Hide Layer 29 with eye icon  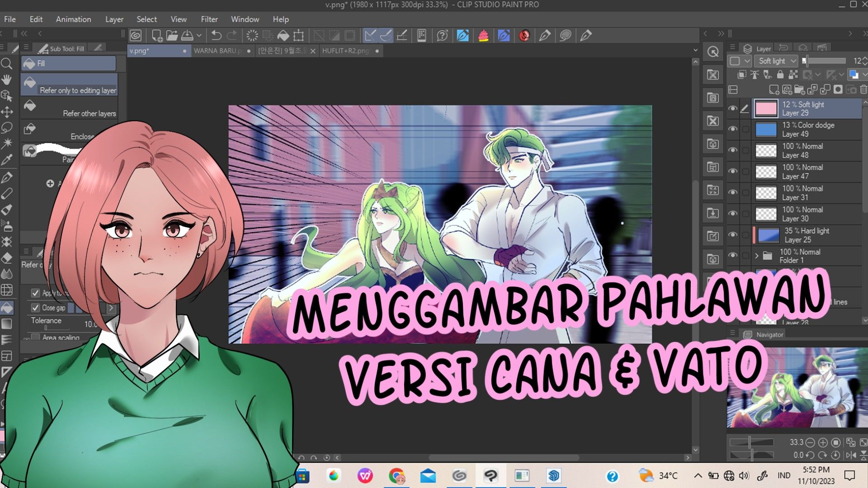coord(733,108)
